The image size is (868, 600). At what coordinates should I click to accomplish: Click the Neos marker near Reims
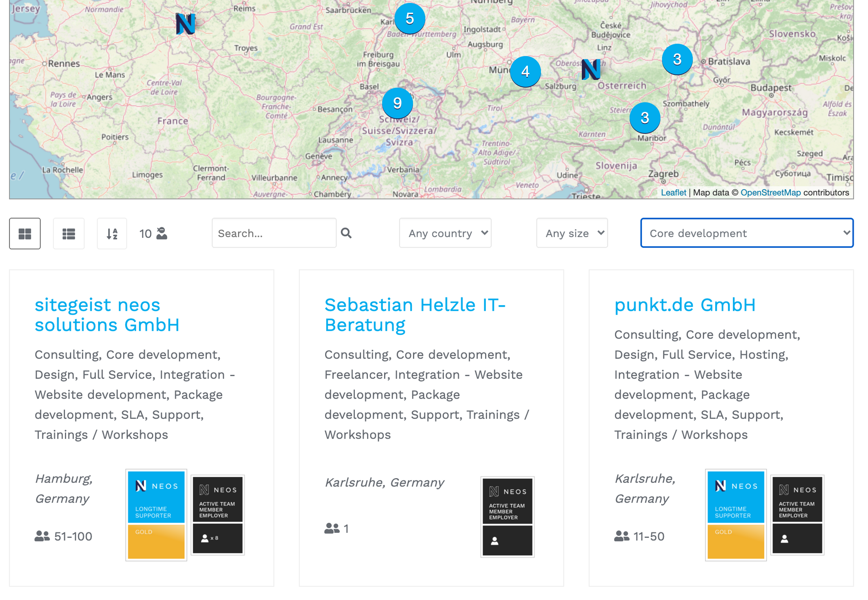point(185,24)
